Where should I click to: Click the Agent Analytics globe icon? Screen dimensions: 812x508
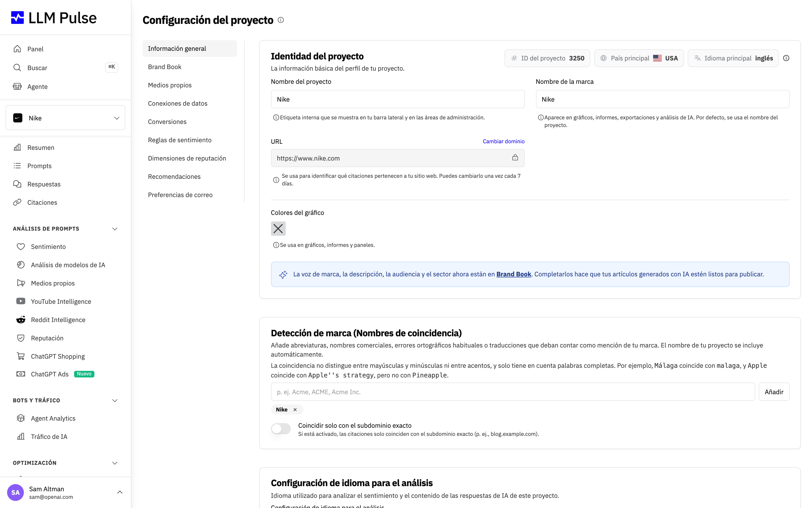pos(21,418)
